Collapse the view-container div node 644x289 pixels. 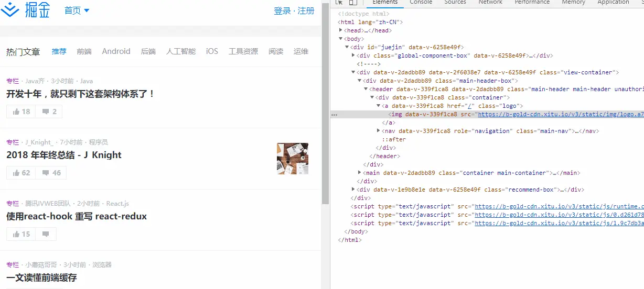(353, 72)
